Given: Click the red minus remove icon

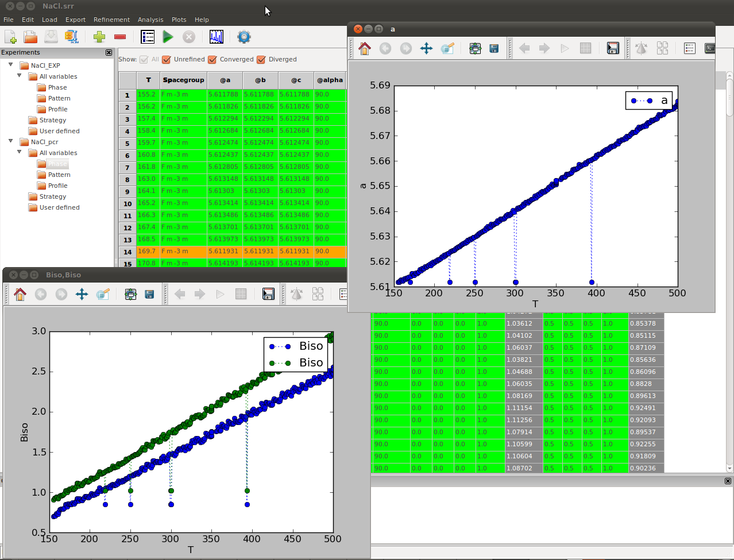Looking at the screenshot, I should pos(120,37).
